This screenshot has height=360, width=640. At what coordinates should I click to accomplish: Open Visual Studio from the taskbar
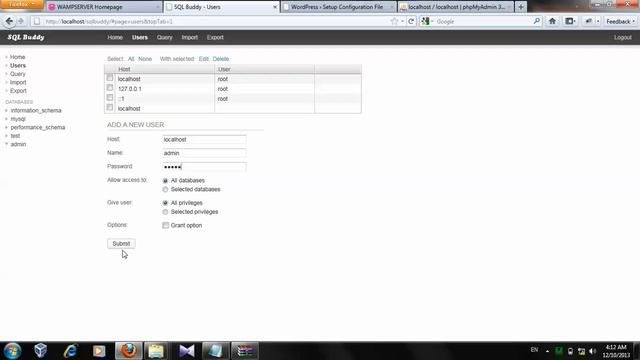tap(187, 351)
